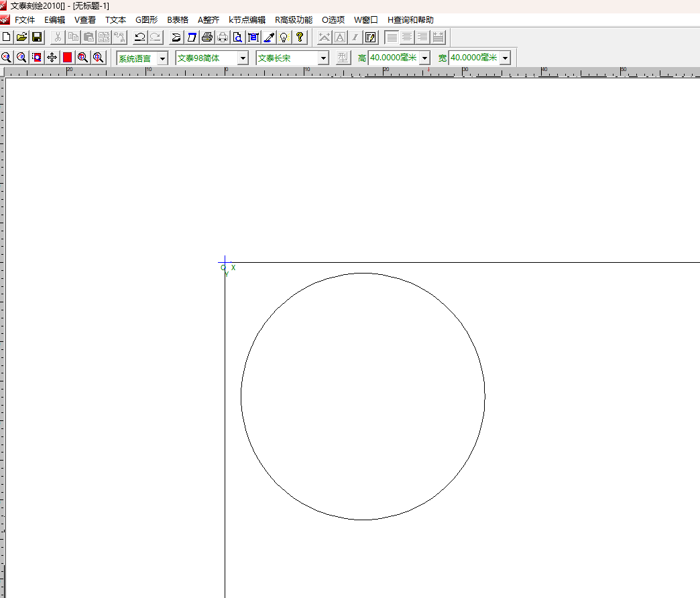Open the B表格 menu
The width and height of the screenshot is (700, 598).
pos(178,20)
